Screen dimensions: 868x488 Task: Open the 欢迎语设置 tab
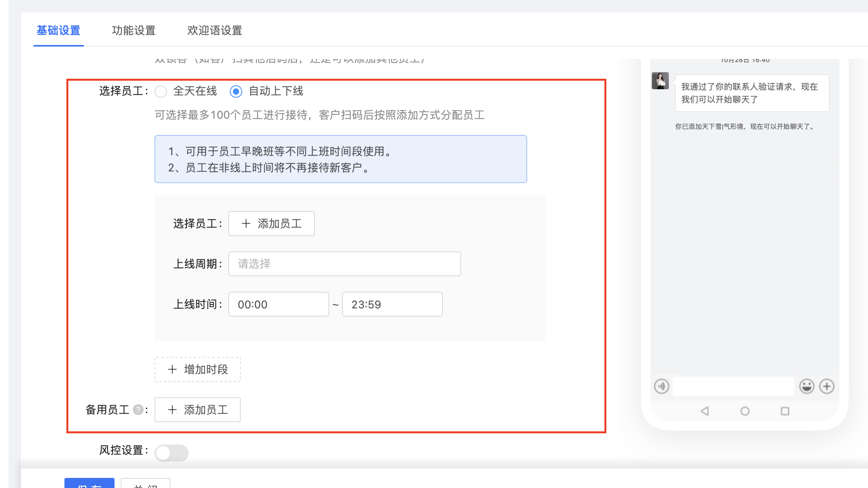pos(215,30)
